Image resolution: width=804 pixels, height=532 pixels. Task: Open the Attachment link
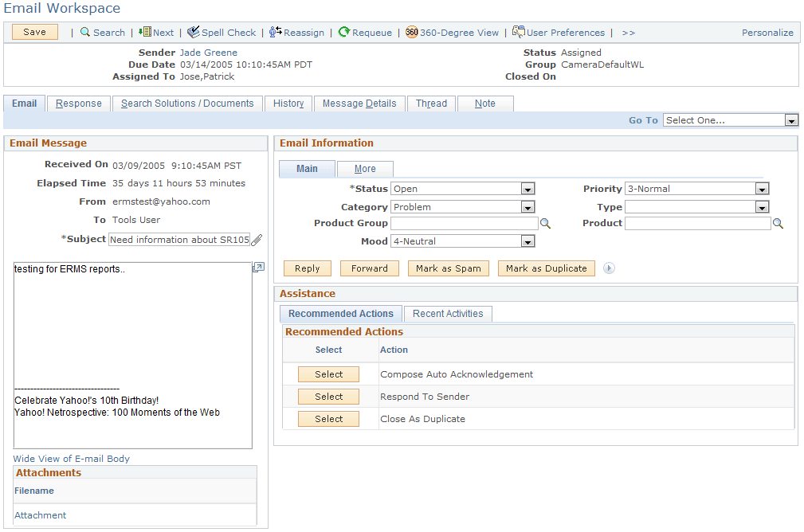40,515
